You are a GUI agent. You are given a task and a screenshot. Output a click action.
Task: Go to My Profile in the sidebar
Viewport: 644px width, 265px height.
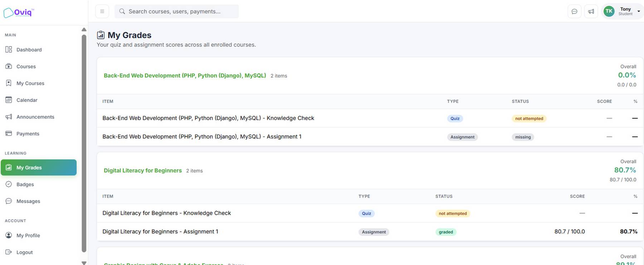39,235
